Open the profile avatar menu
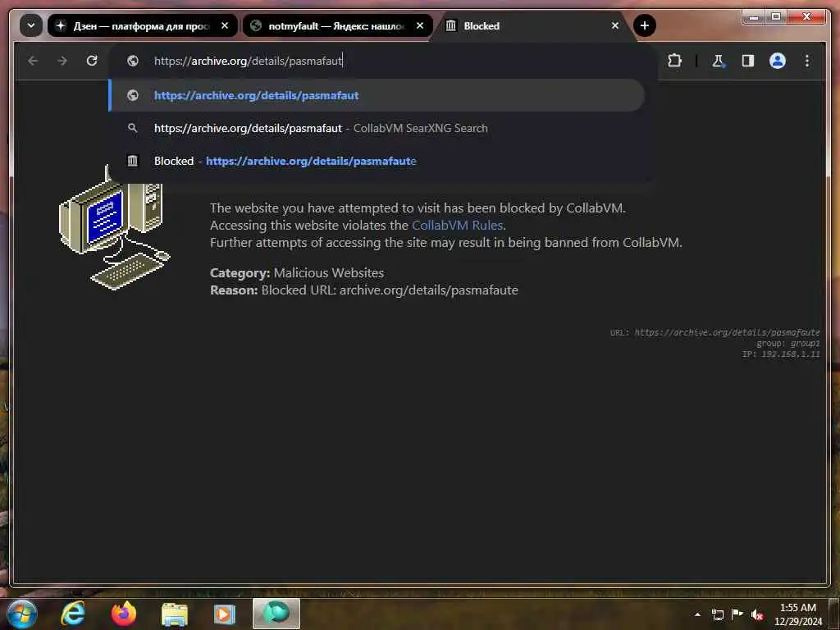Screen dimensions: 840x630 pos(778,61)
